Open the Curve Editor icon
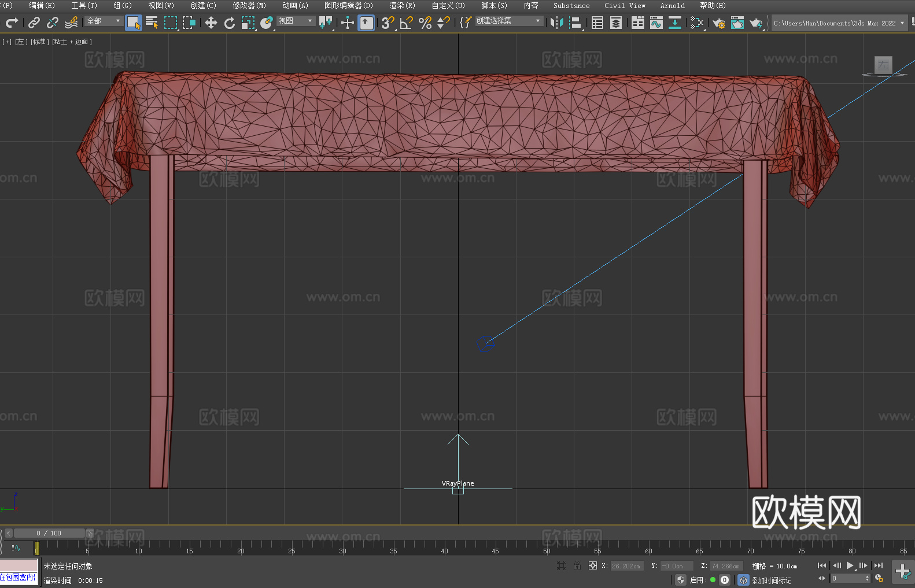915x588 pixels. 656,23
